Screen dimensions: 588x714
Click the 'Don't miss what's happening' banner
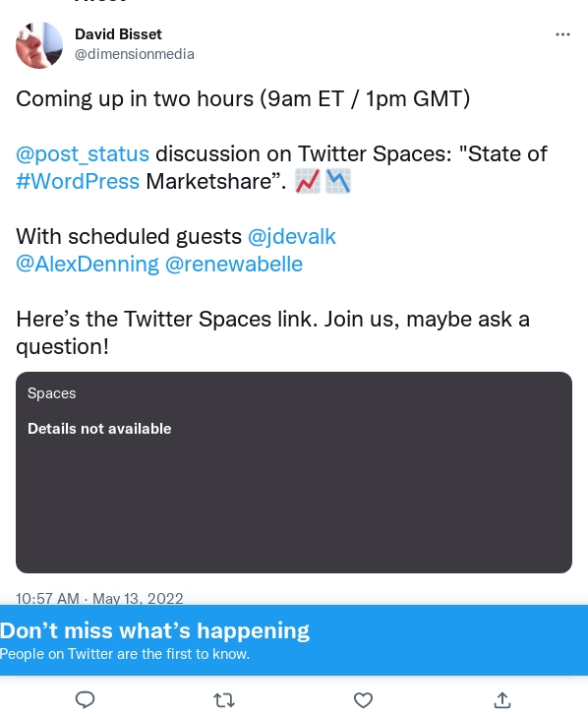(x=294, y=640)
